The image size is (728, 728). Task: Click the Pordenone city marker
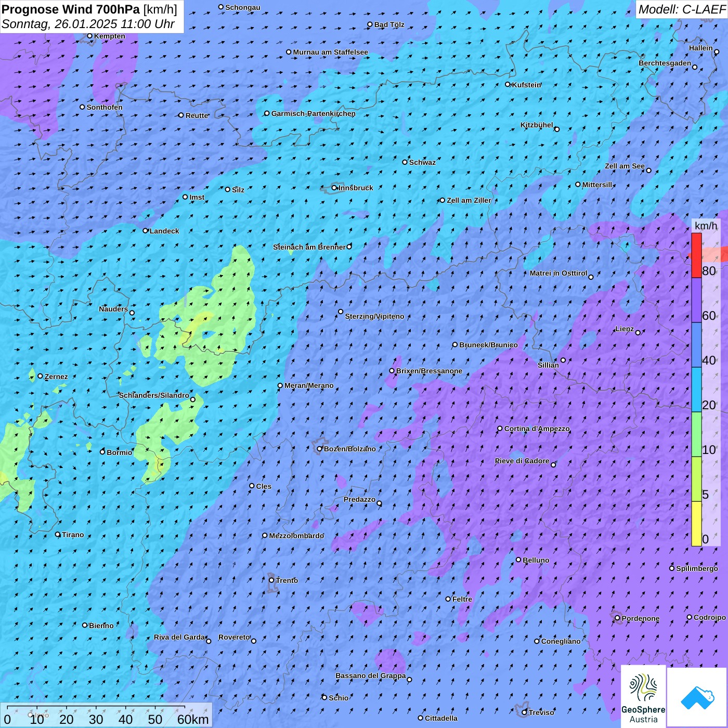point(617,618)
